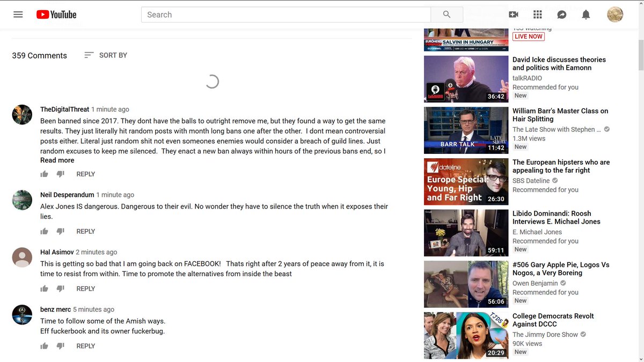
Task: Open David Icke talkRADIO video thumbnail
Action: 466,79
